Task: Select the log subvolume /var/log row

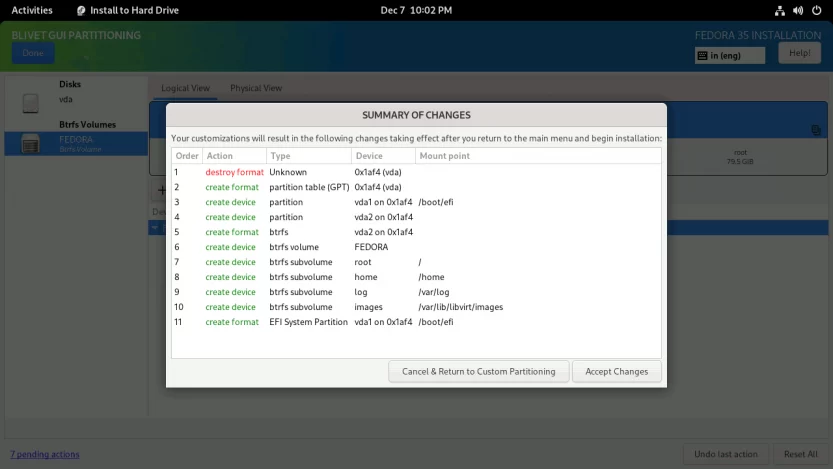Action: 416,292
